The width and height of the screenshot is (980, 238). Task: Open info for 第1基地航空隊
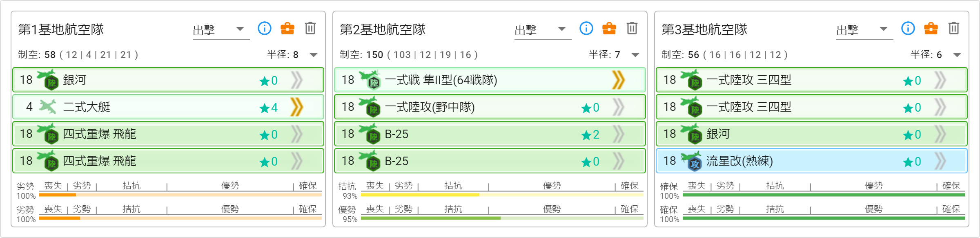click(265, 29)
